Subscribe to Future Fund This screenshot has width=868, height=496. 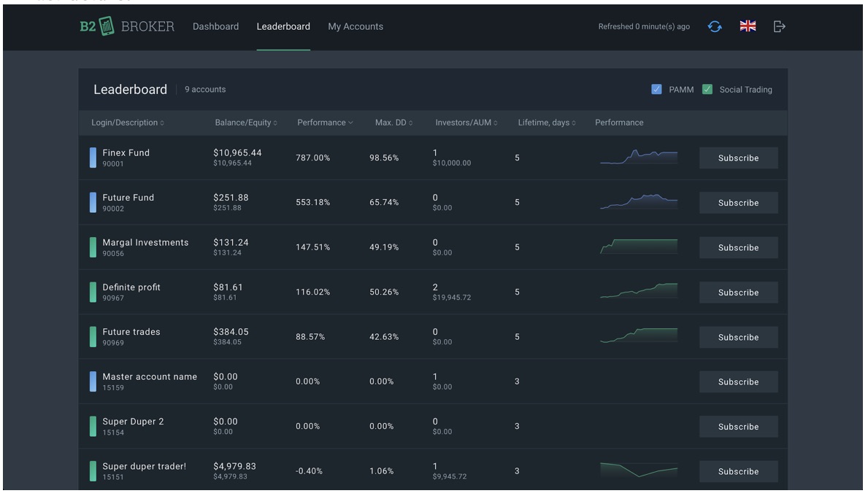[738, 203]
